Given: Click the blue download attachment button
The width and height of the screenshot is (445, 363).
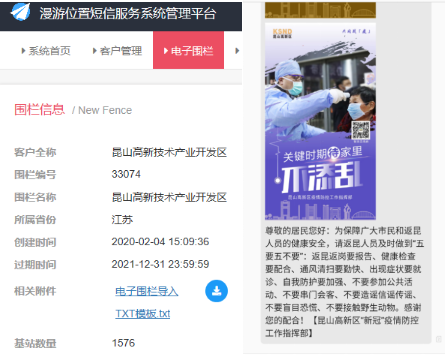Looking at the screenshot, I should (x=216, y=291).
